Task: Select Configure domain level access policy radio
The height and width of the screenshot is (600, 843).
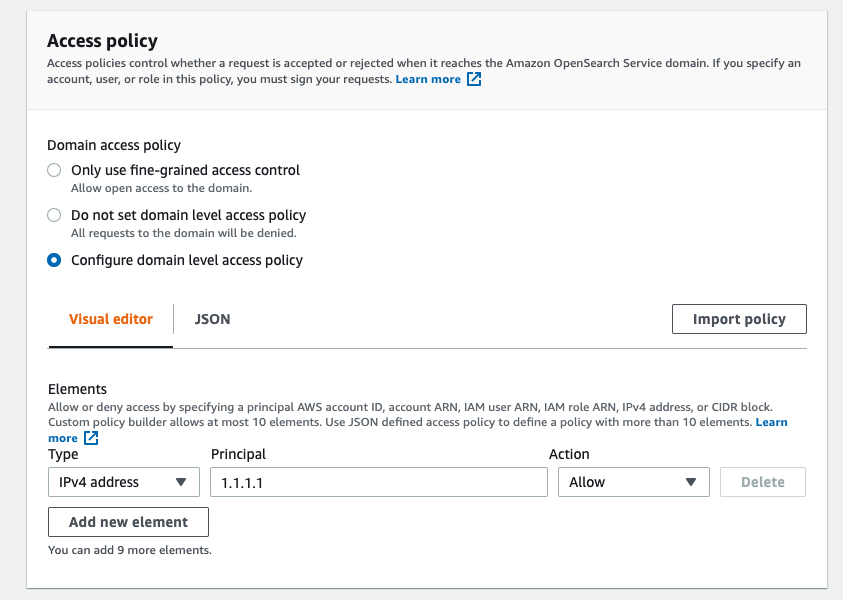Action: tap(54, 260)
